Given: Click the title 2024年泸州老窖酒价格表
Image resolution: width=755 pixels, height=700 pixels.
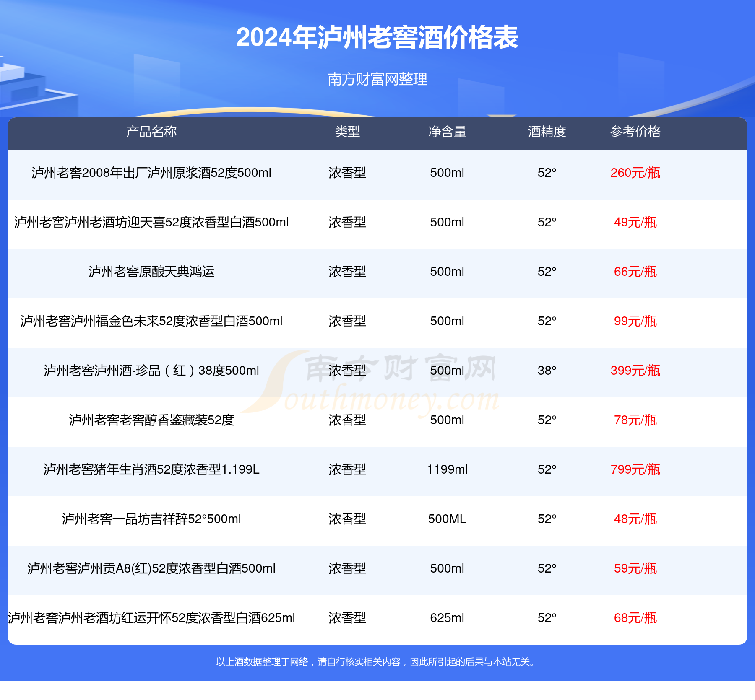Looking at the screenshot, I should pyautogui.click(x=377, y=38).
